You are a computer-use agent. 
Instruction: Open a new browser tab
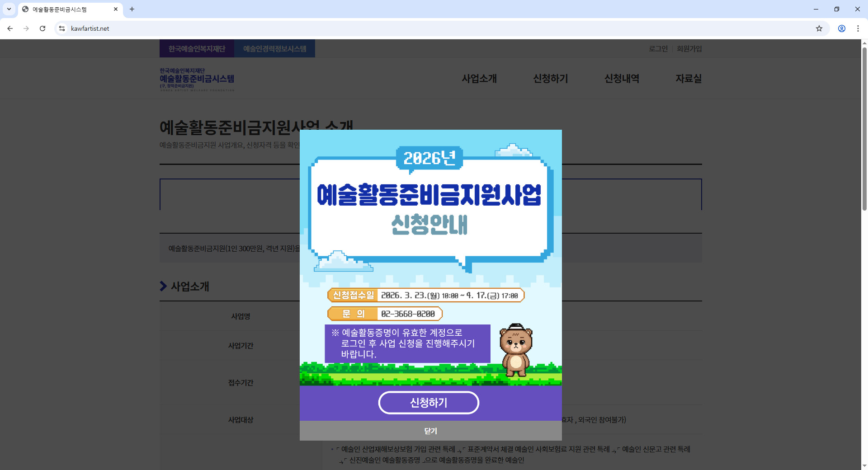pos(132,9)
